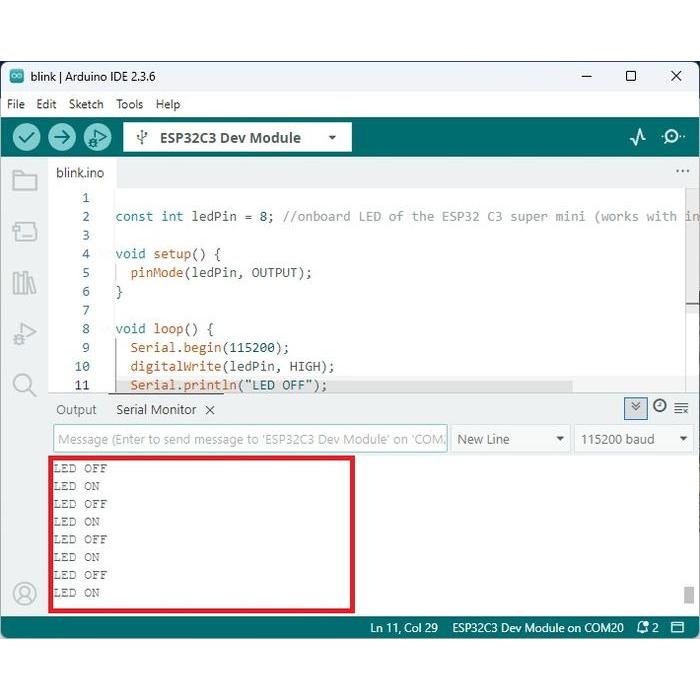The height and width of the screenshot is (700, 700).
Task: Open the Sketch menu
Action: click(86, 104)
